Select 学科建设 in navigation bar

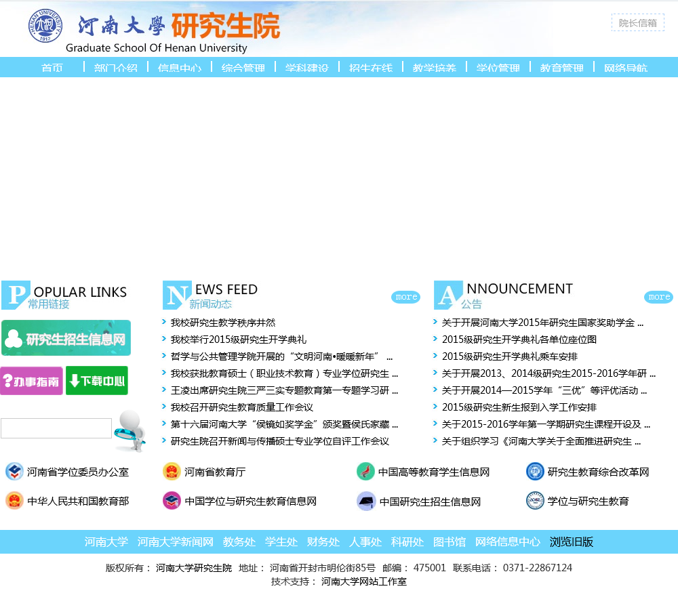click(306, 68)
